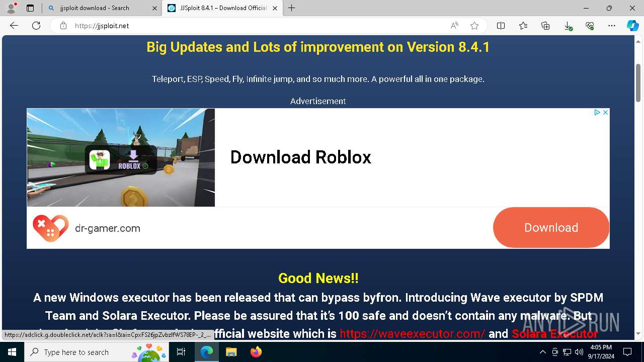Open the Windows Start menu

click(x=12, y=352)
